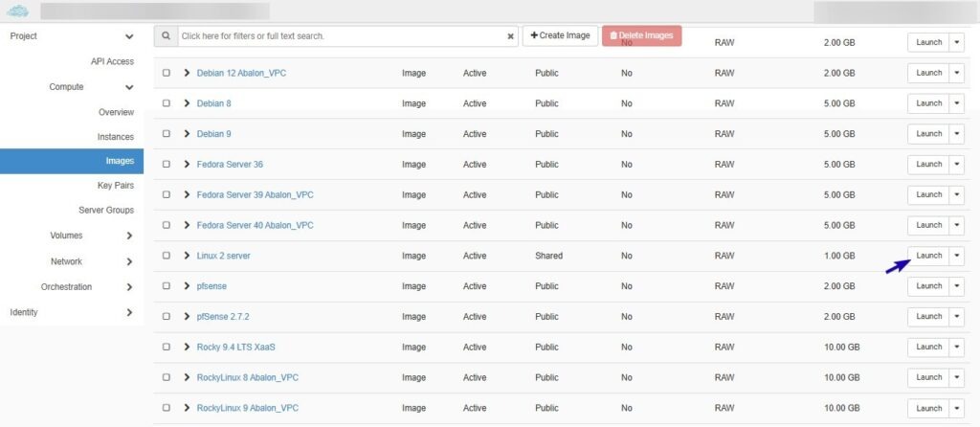Open Instances in the sidebar
This screenshot has width=980, height=427.
(x=116, y=136)
